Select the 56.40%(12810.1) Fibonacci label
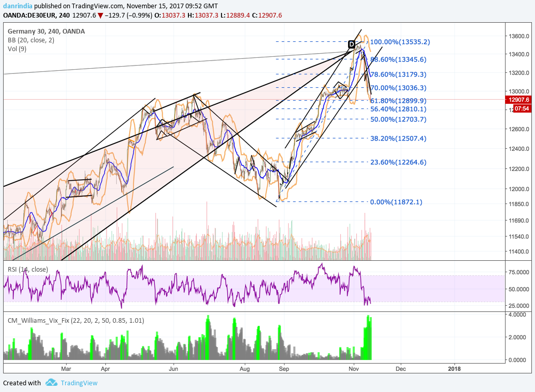The height and width of the screenshot is (392, 535). tap(398, 109)
